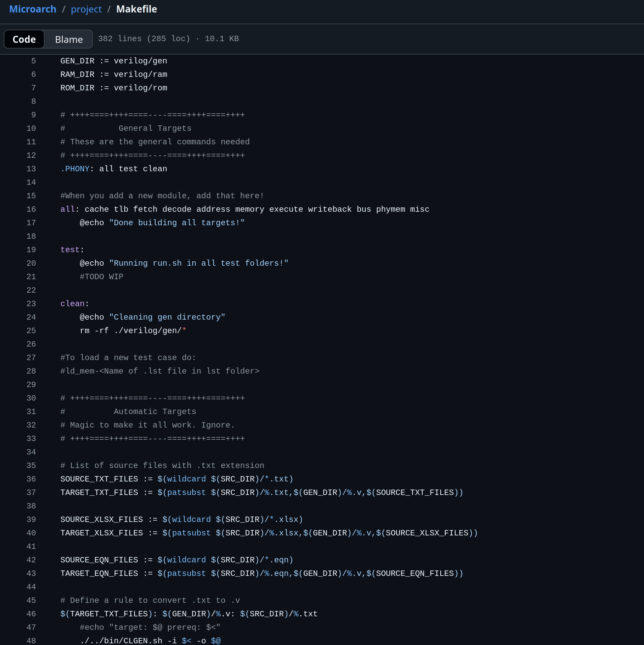
Task: Select line number 36 beside SOURCE_TXT_FILES
Action: 31,479
